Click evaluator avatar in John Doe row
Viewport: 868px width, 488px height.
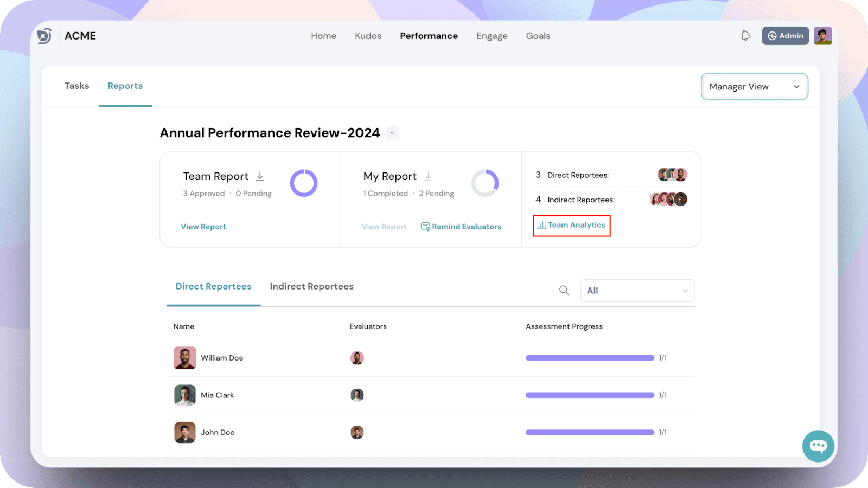tap(357, 433)
